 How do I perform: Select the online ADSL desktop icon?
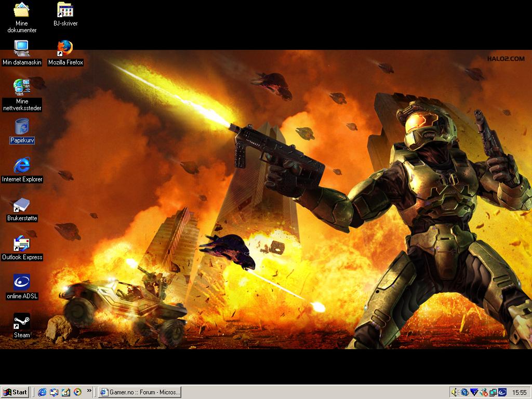22,287
